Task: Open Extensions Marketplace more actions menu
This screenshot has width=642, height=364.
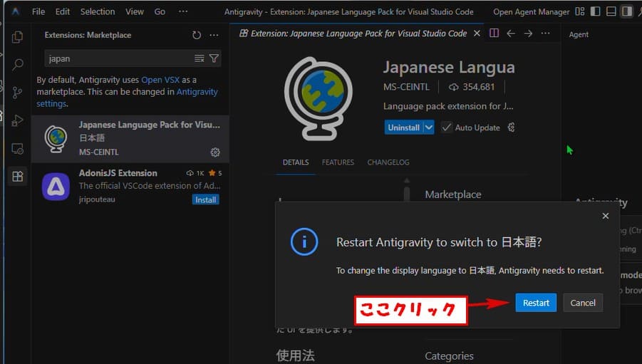Action: (x=214, y=35)
